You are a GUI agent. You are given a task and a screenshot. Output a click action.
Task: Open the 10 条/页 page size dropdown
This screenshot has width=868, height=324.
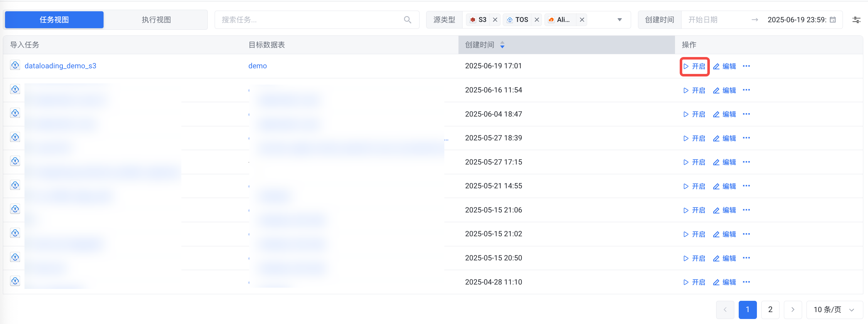point(834,310)
